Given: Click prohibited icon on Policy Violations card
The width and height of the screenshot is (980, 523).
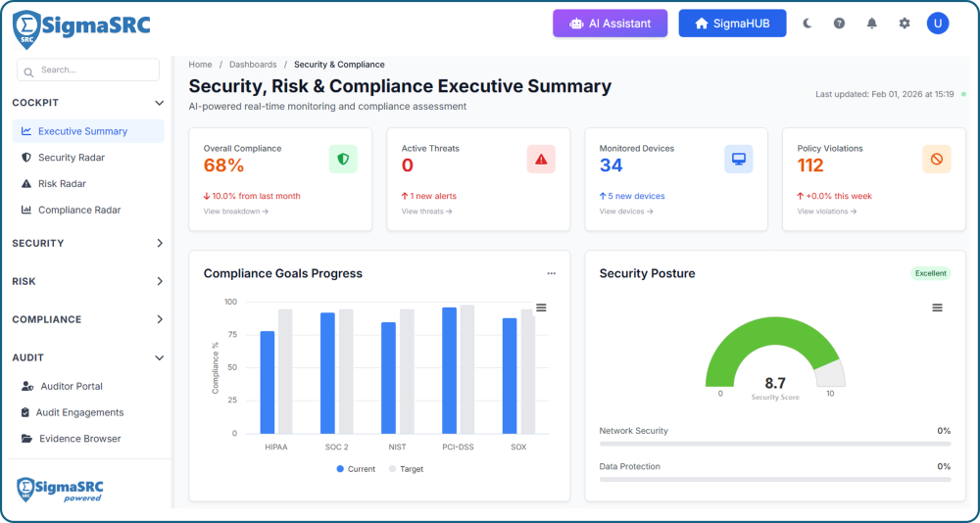Looking at the screenshot, I should point(936,160).
